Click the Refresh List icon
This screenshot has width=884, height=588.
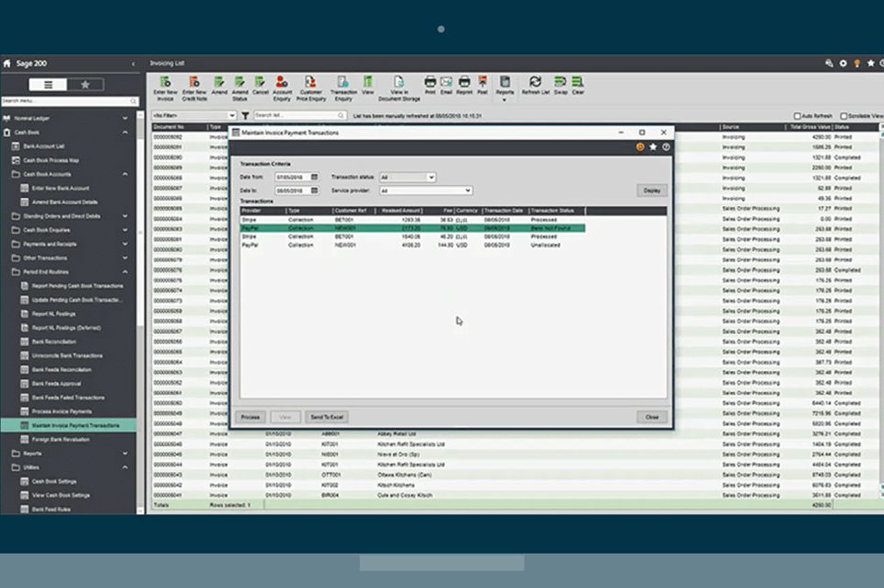(535, 86)
